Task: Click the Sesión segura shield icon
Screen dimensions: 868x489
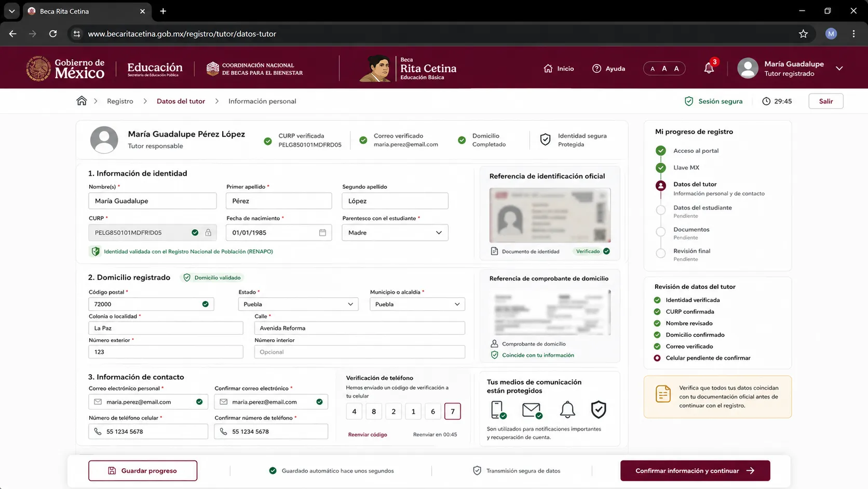Action: coord(689,101)
